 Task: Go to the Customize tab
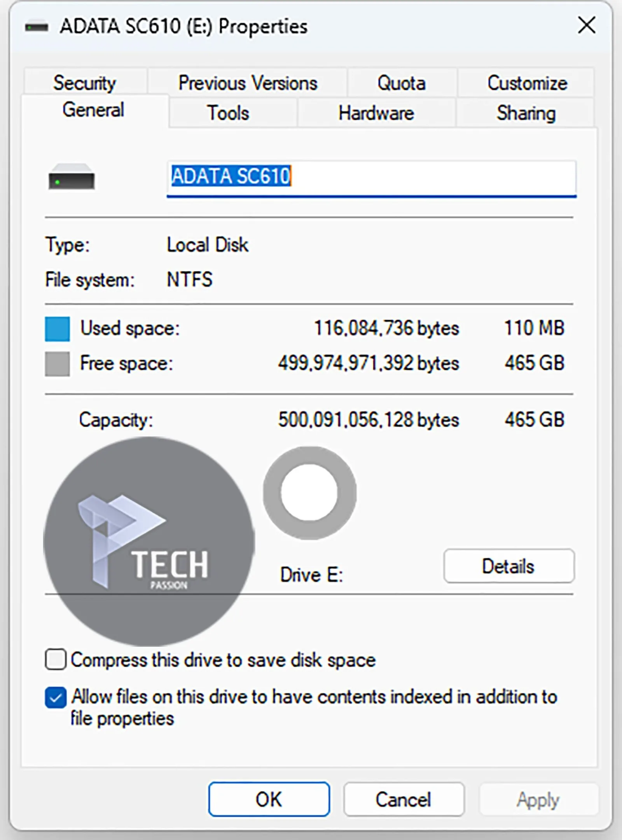527,82
